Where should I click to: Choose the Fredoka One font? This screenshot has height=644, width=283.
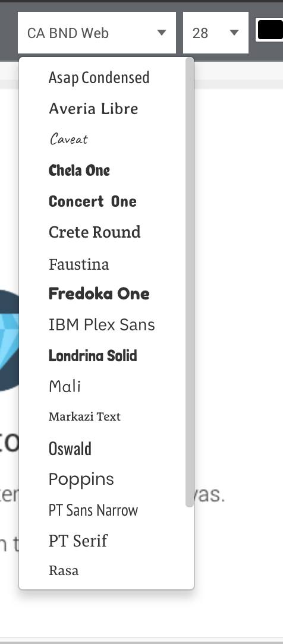click(x=99, y=293)
